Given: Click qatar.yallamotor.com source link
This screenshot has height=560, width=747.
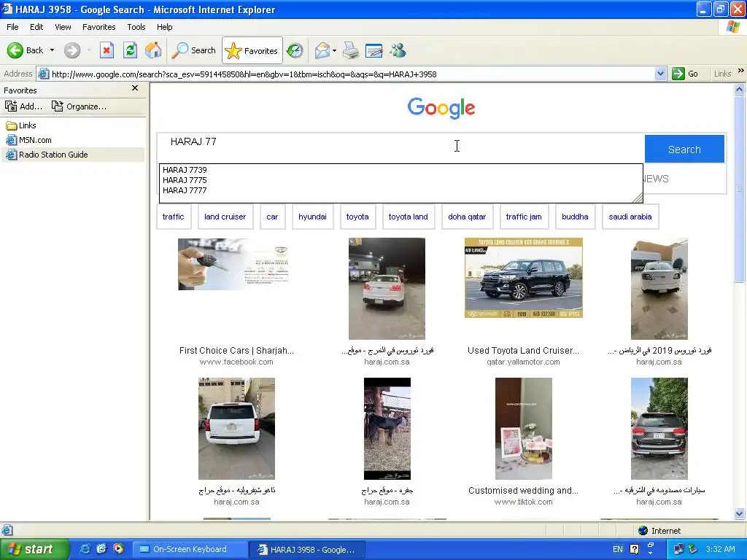Looking at the screenshot, I should coord(523,362).
